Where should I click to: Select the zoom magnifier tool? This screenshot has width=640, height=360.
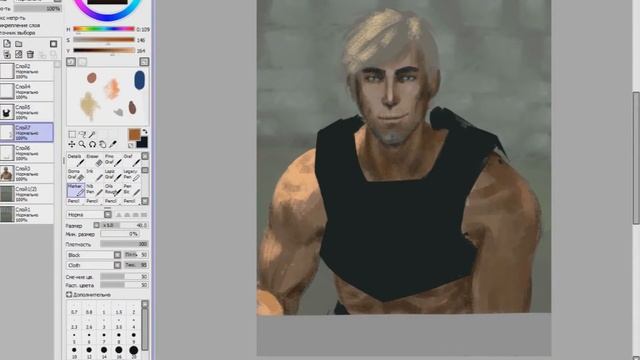pyautogui.click(x=82, y=144)
